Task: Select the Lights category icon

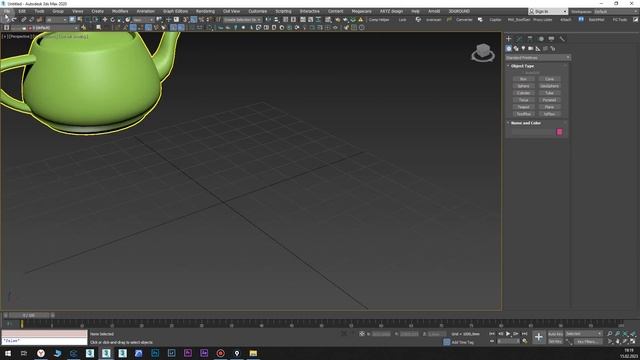Action: (x=523, y=49)
